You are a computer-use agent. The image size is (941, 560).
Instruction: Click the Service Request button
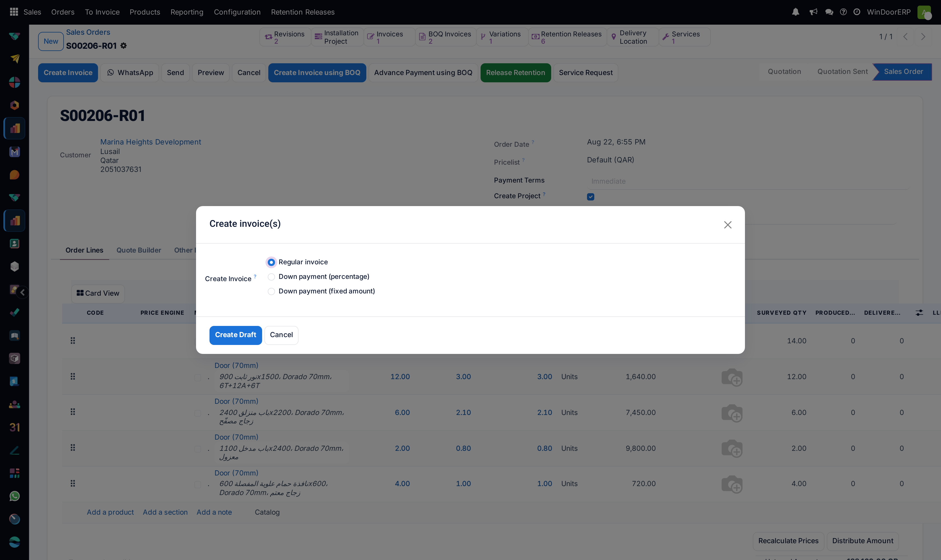pos(585,73)
